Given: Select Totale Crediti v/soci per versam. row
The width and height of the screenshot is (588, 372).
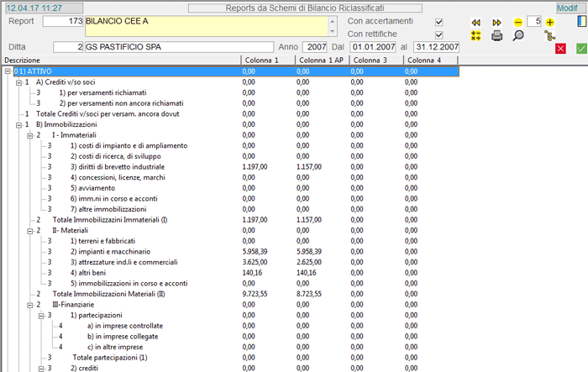Looking at the screenshot, I should tap(108, 113).
